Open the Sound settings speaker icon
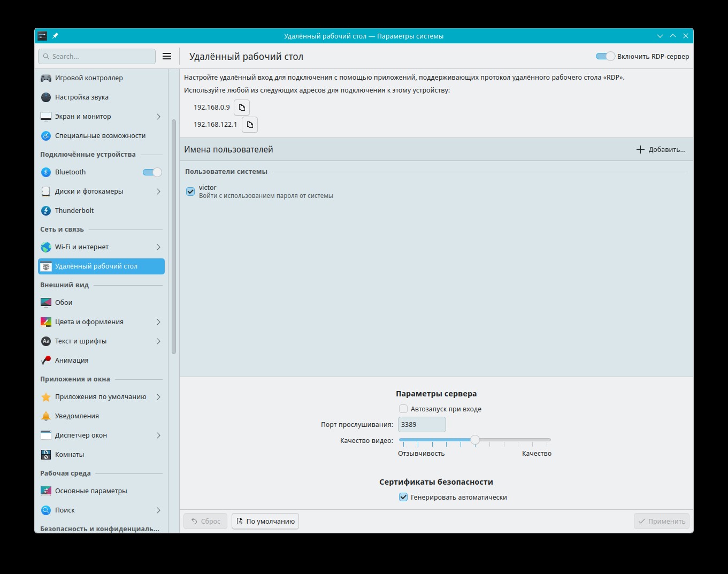Screen dimensions: 728x574 [46, 97]
